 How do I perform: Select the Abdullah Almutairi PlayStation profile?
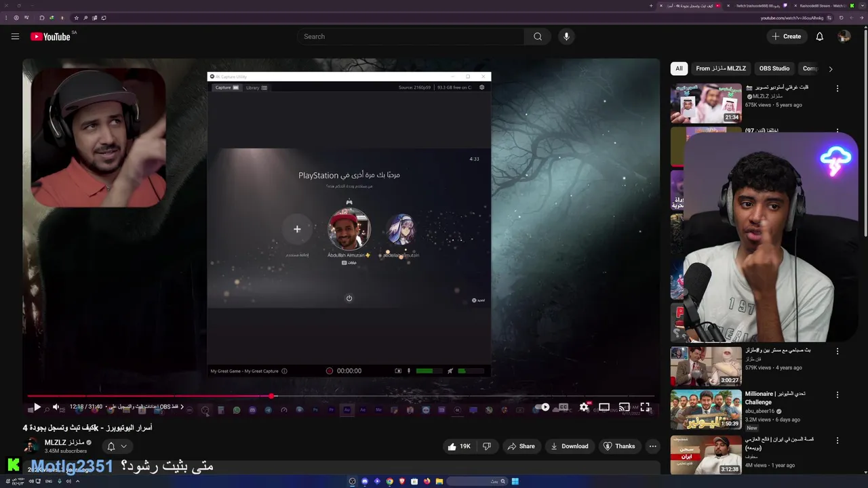click(349, 230)
